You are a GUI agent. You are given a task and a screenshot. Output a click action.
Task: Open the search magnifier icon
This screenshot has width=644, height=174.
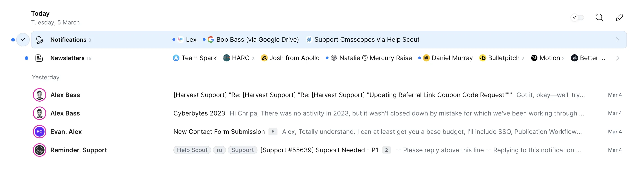[x=599, y=17]
